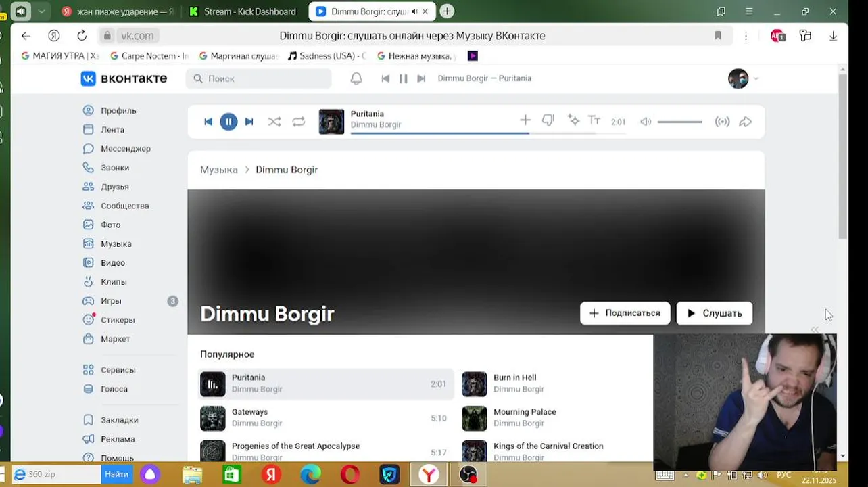The height and width of the screenshot is (487, 868).
Task: Open Клипы in sidebar
Action: [x=114, y=281]
